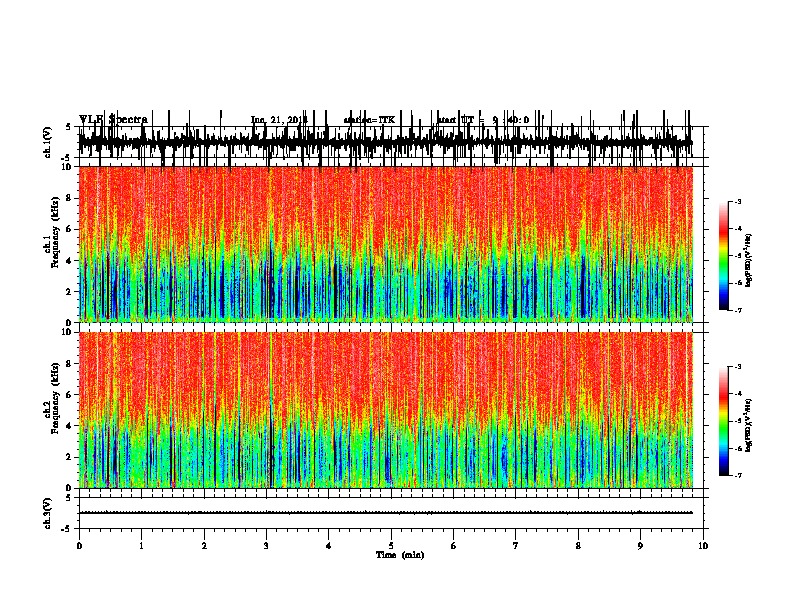This screenshot has height=612, width=792.
Task: Click time axis tick label "6"
Action: [454, 545]
